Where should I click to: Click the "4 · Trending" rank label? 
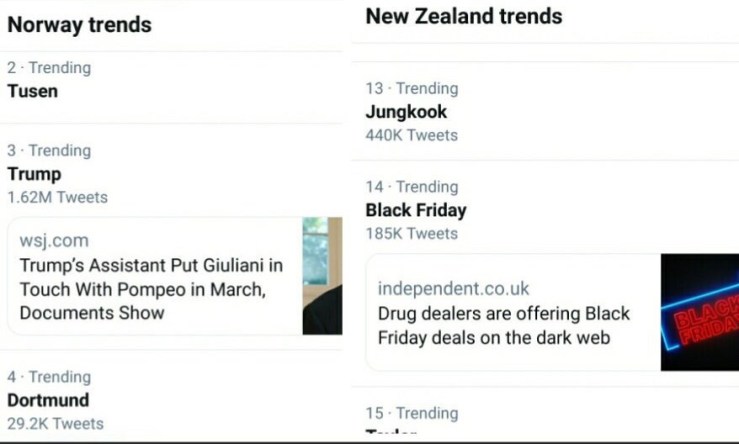coord(49,377)
